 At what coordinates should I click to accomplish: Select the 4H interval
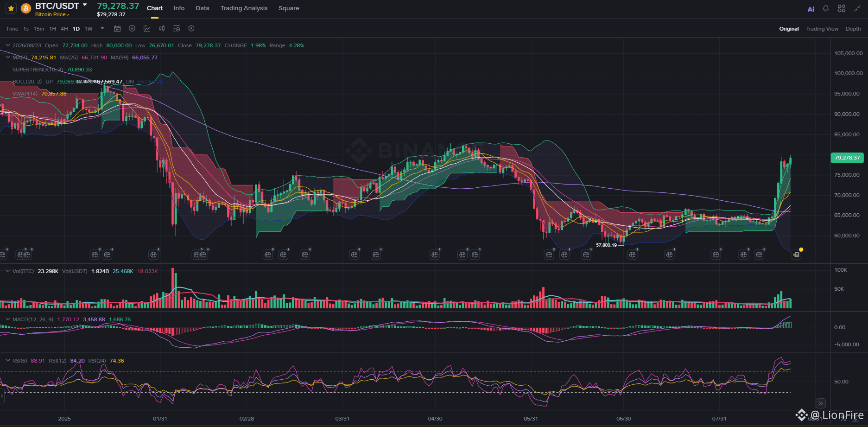pos(64,29)
